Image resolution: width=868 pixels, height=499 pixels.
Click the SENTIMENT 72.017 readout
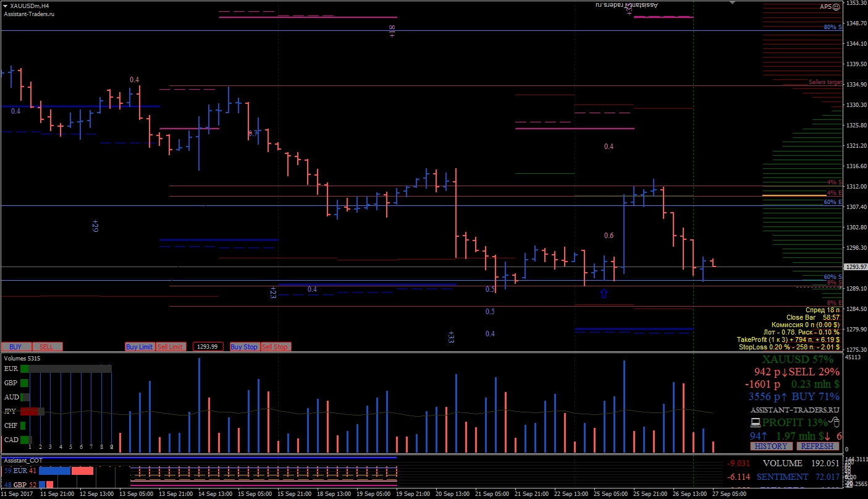(798, 477)
